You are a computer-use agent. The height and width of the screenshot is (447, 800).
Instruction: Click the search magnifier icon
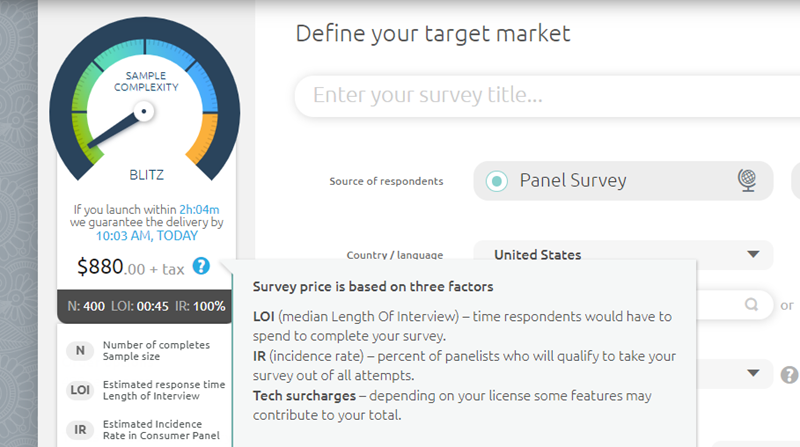751,304
